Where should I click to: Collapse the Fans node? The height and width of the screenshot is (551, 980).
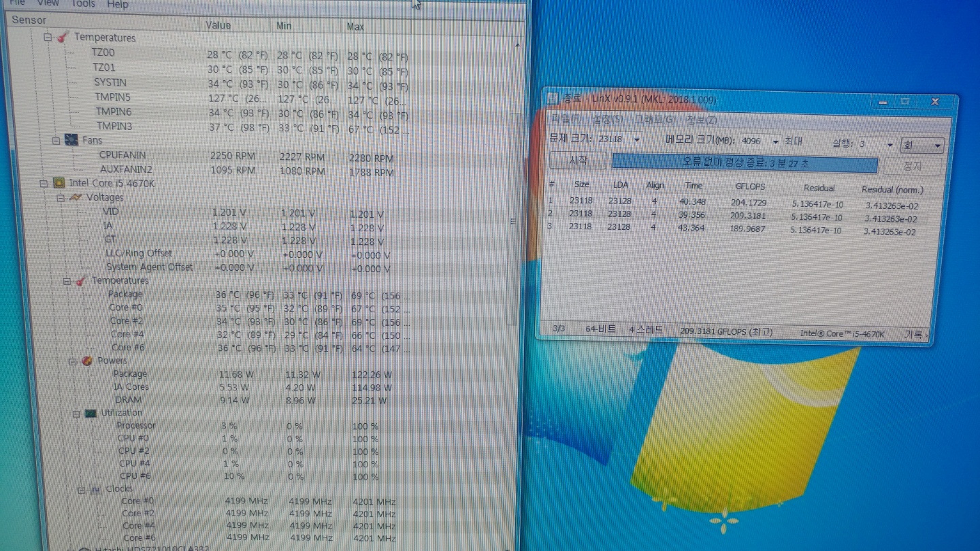click(x=56, y=141)
